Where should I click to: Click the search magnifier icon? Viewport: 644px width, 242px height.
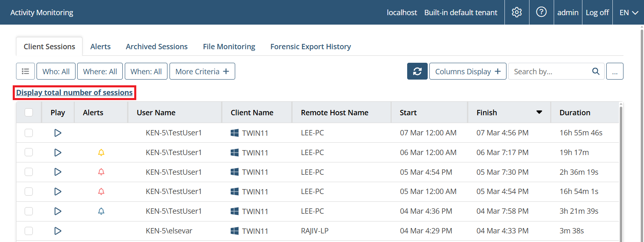(x=596, y=71)
